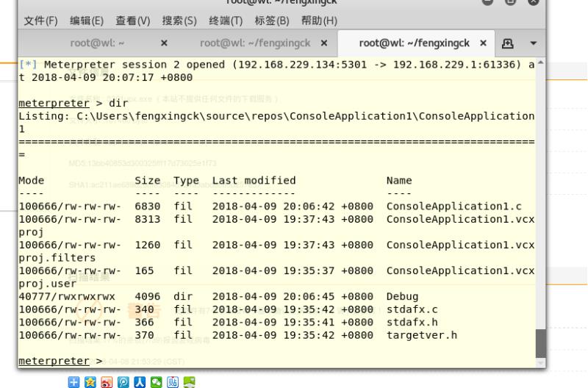The height and width of the screenshot is (388, 588).
Task: Click the [*] status marker
Action: click(28, 65)
